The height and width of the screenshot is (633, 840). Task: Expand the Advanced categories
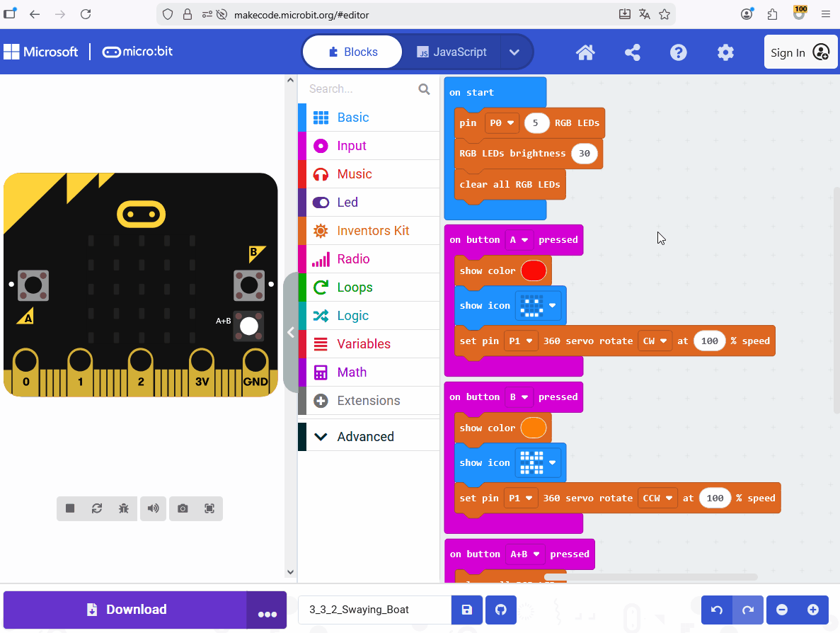(369, 437)
